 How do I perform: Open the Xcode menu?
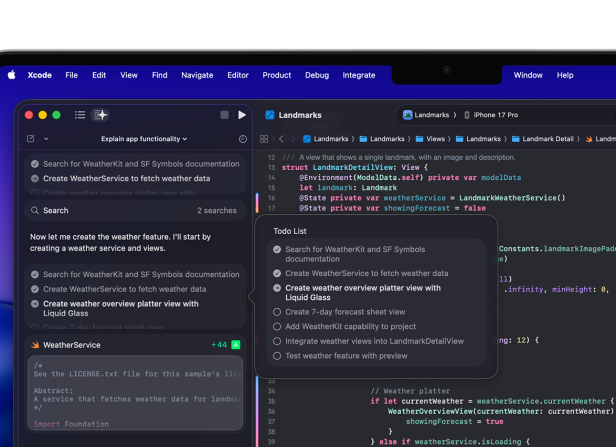pos(39,75)
